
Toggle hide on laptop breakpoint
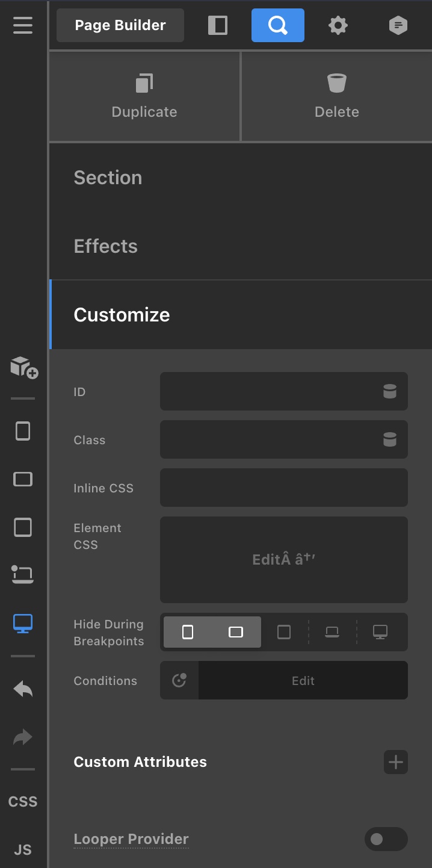point(332,632)
